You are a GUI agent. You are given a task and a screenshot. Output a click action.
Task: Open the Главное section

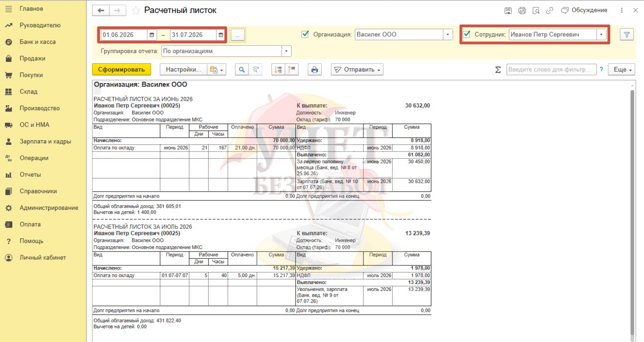click(x=31, y=9)
